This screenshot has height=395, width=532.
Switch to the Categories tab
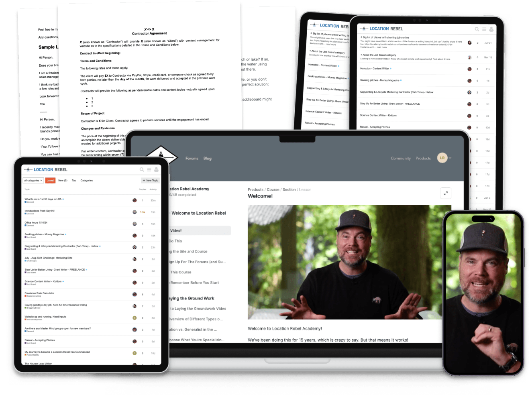[x=87, y=181]
